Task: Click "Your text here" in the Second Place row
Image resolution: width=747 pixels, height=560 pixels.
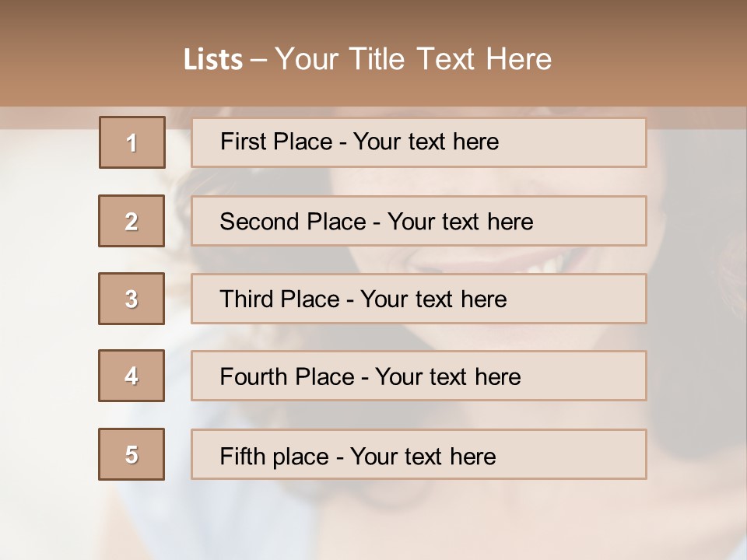Action: point(460,222)
